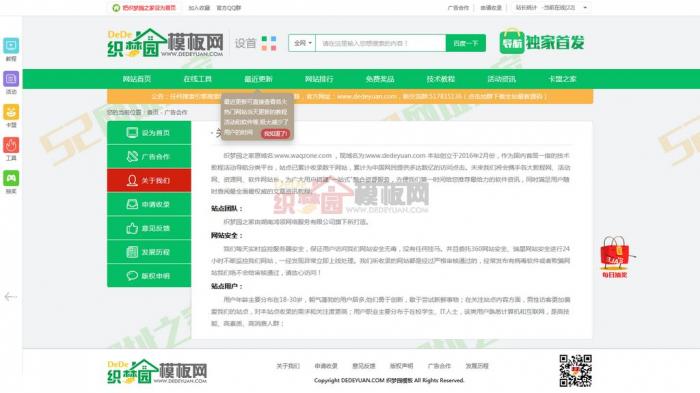This screenshot has width=700, height=393.
Task: Open 最近更新 in the green nav bar
Action: tap(258, 79)
